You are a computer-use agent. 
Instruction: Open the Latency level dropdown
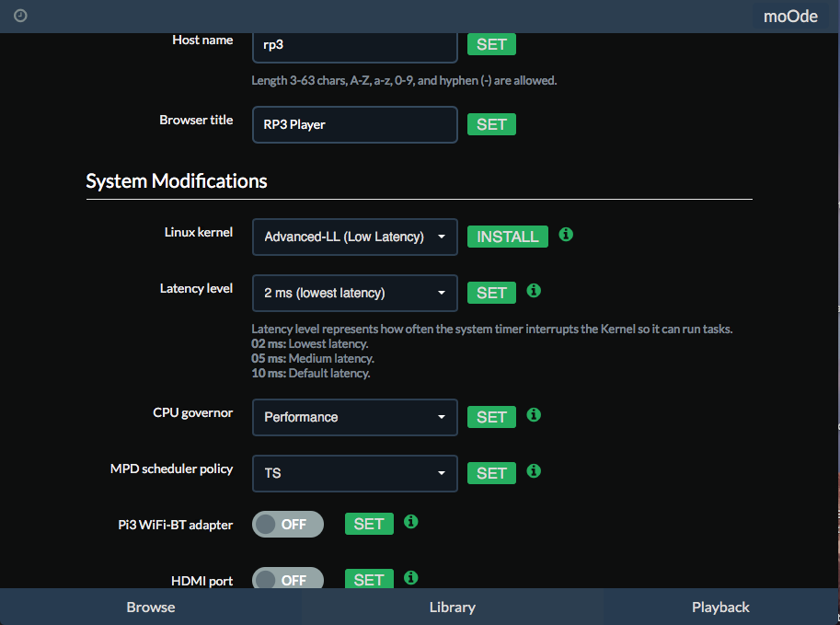click(354, 294)
